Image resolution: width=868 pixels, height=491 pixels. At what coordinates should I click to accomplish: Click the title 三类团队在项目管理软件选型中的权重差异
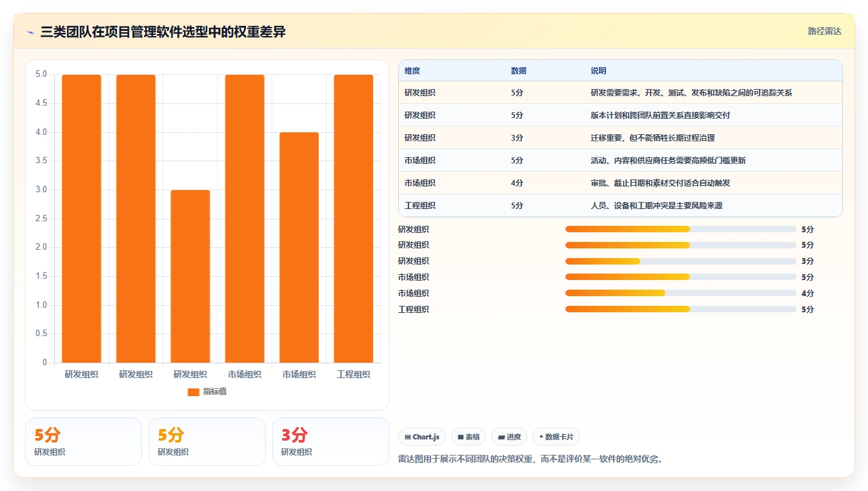[x=163, y=32]
